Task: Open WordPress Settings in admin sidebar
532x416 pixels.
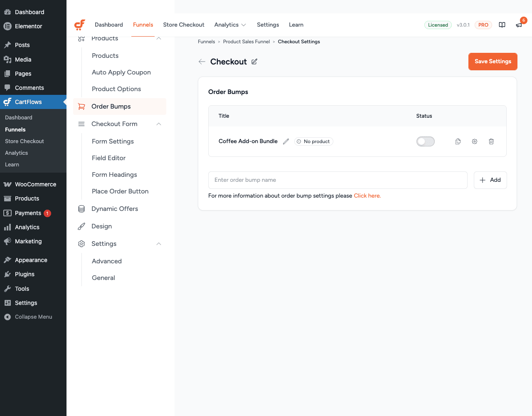Action: tap(33, 303)
